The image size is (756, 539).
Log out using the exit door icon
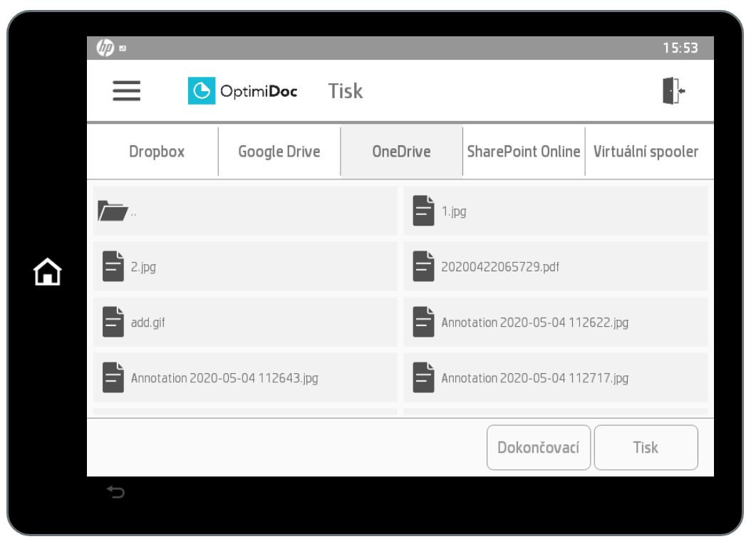[673, 90]
